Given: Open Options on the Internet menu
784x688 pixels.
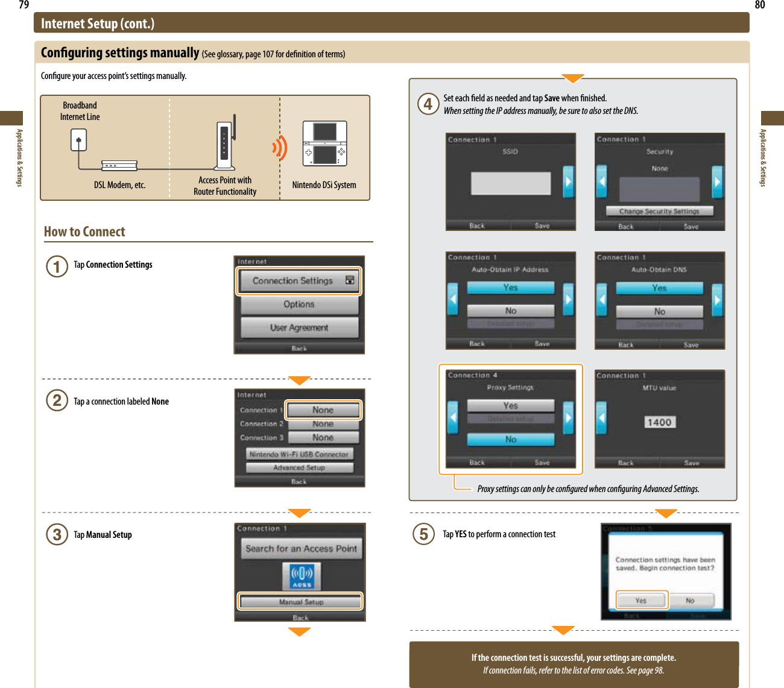Looking at the screenshot, I should (x=299, y=305).
